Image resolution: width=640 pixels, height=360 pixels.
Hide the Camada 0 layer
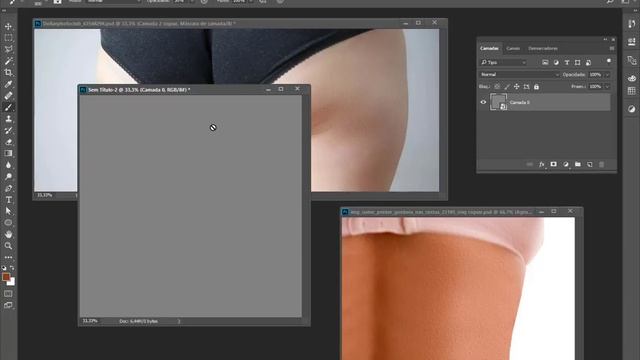[x=483, y=102]
